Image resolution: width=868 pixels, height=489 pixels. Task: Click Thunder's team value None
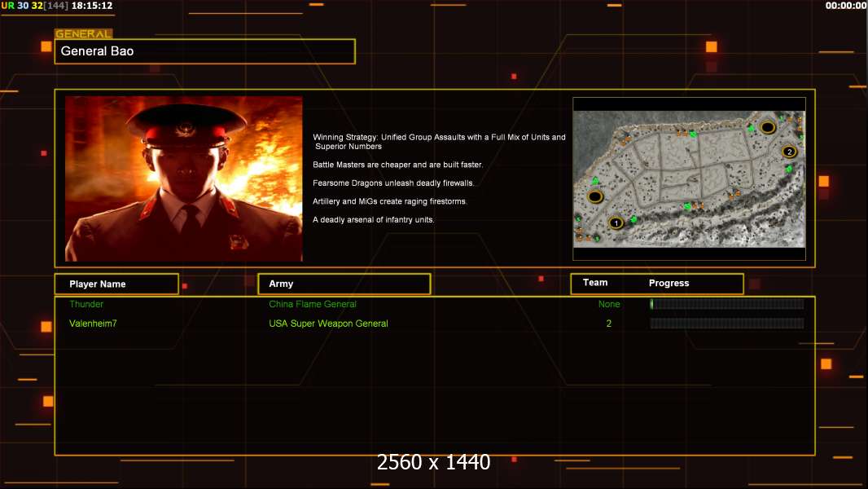(x=609, y=304)
